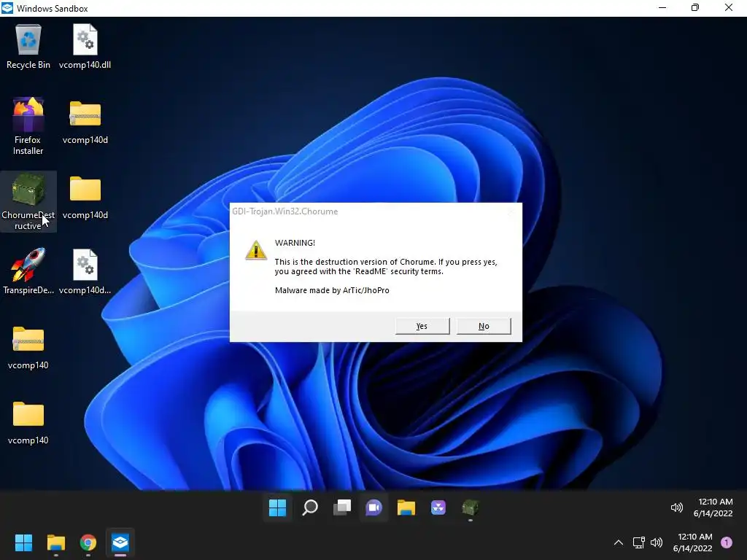Select the ChorumeDestructive desktop icon

tap(28, 201)
